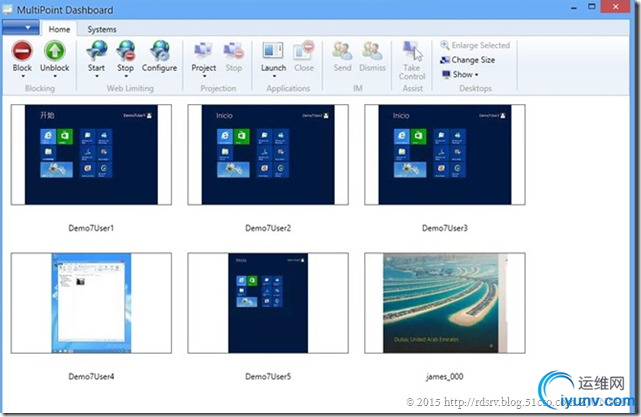The image size is (641, 417).
Task: Click the Demo7User1 label text
Action: (x=91, y=228)
